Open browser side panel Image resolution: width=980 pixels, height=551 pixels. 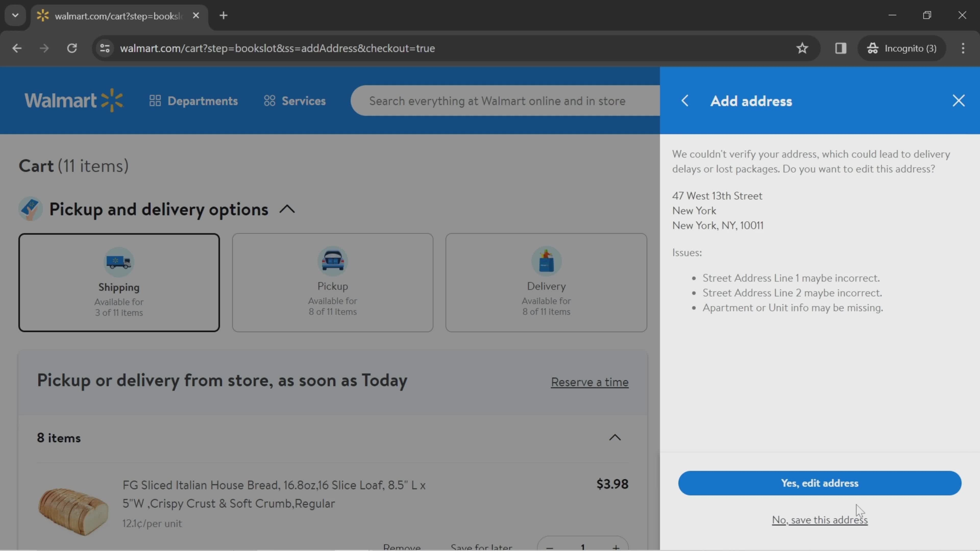[840, 48]
